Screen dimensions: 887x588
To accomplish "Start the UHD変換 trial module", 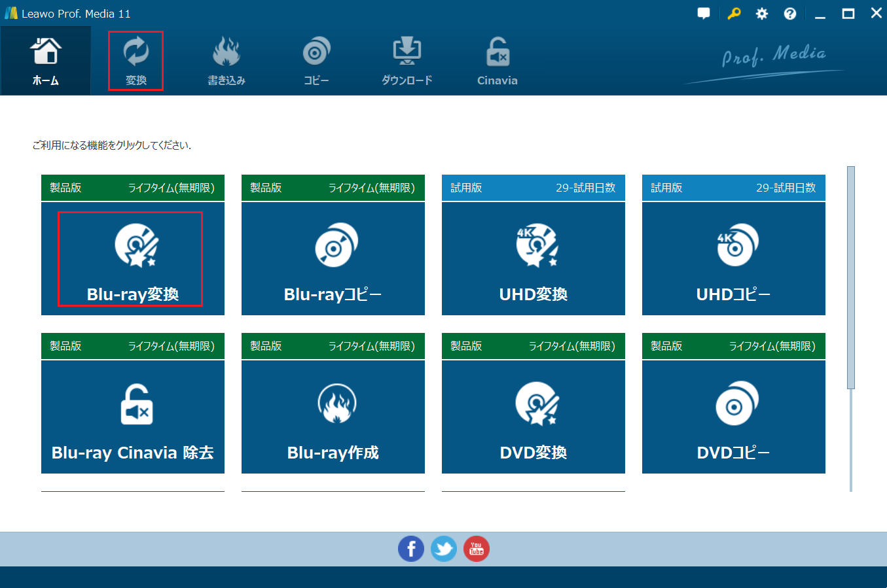I will pyautogui.click(x=533, y=258).
